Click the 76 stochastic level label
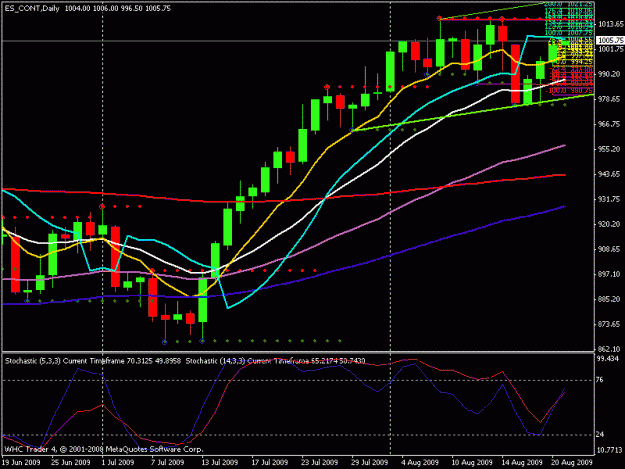 tap(600, 380)
